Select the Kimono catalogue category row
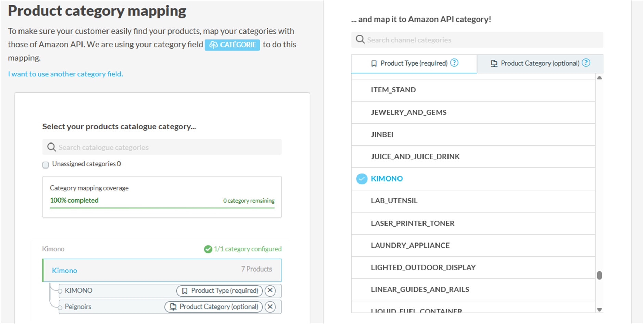Screen dimensions: 644x324 point(162,270)
